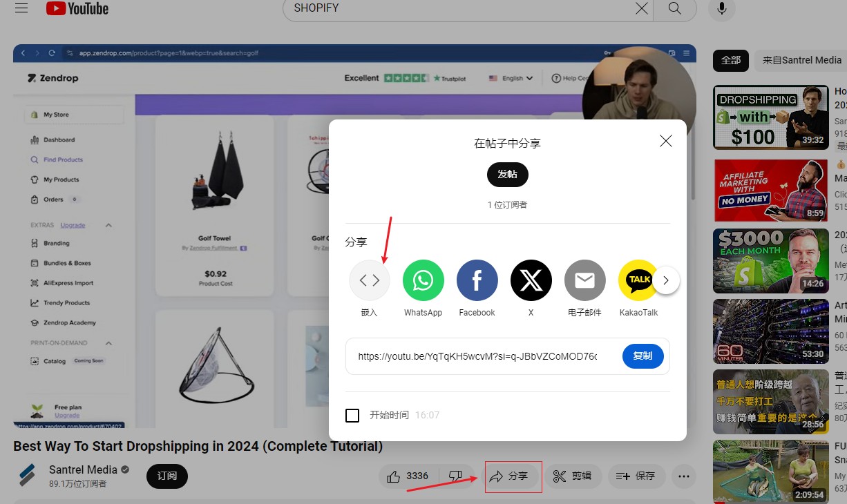This screenshot has width=847, height=504.
Task: Clear the SHOPIFY search text
Action: [x=642, y=8]
